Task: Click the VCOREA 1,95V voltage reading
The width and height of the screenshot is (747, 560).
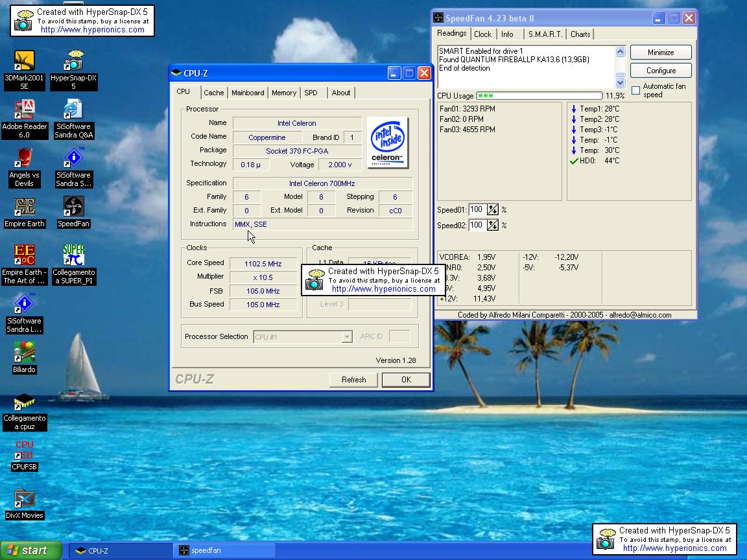Action: coord(468,257)
